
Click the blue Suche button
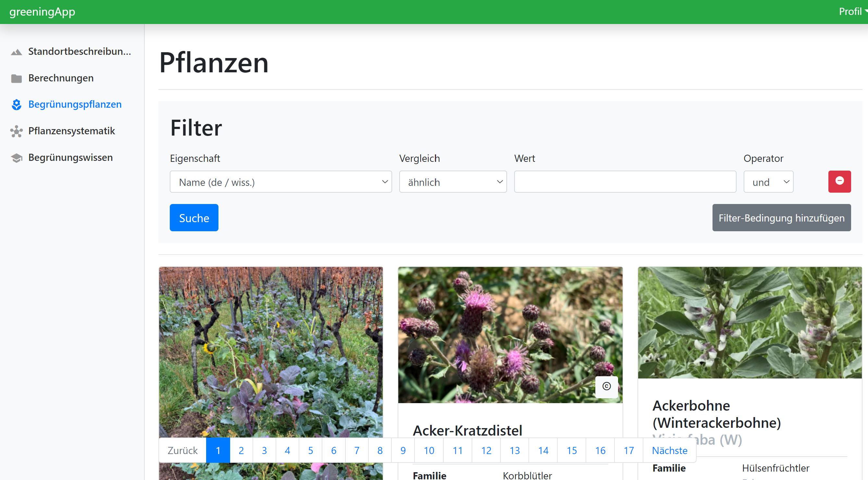point(194,218)
